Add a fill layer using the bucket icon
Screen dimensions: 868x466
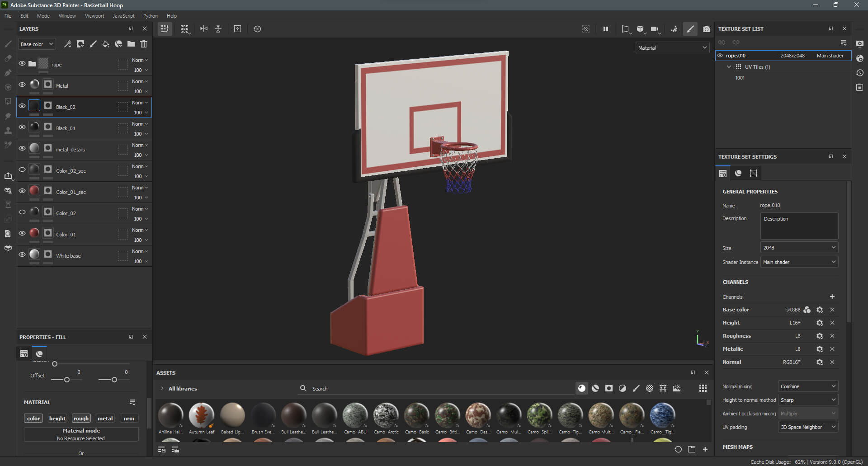pos(106,44)
